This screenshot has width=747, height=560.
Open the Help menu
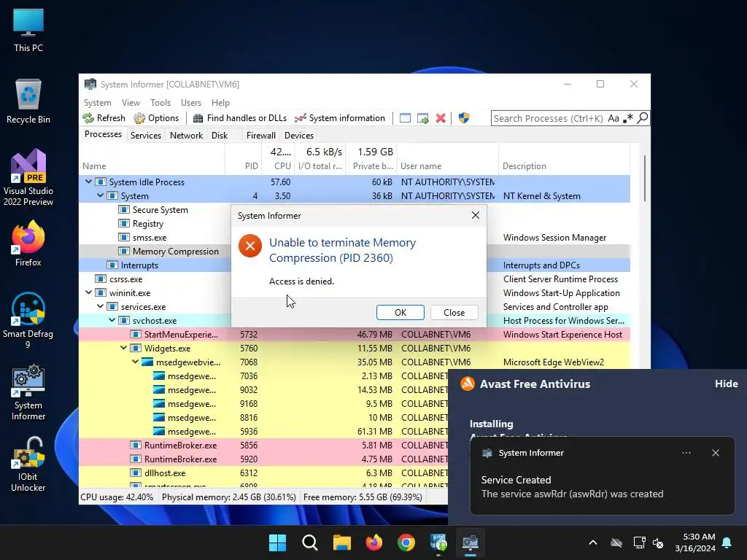pyautogui.click(x=220, y=103)
